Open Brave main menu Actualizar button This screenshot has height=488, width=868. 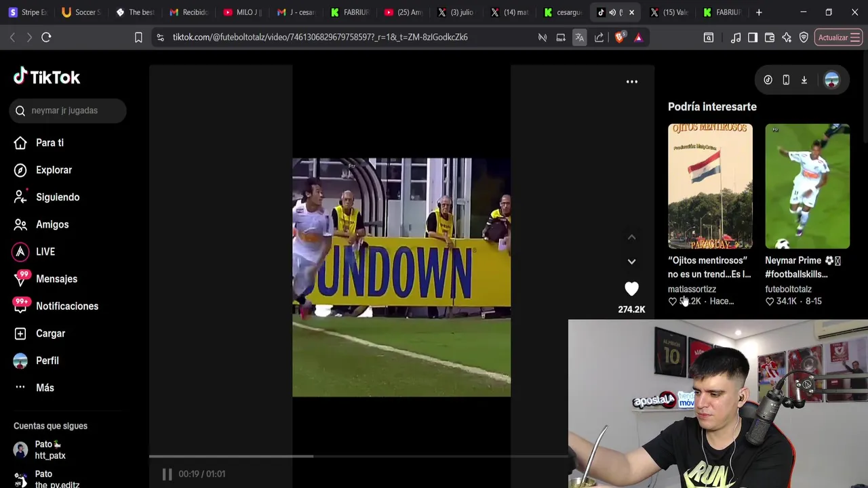839,37
